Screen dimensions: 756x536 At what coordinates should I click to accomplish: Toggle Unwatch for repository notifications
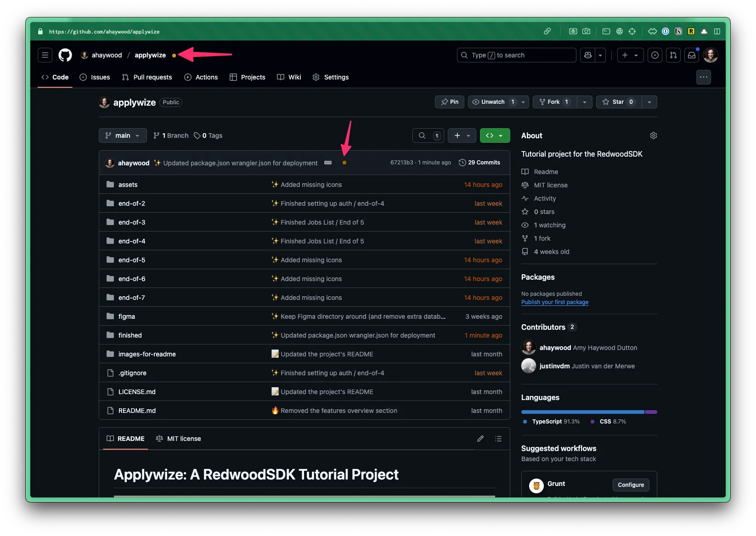(493, 102)
